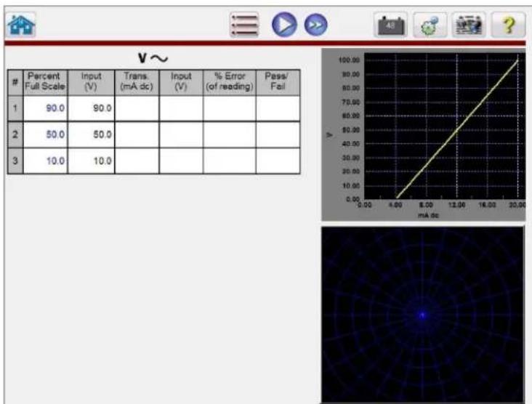Image resolution: width=532 pixels, height=404 pixels.
Task: Click the Trans (mA dc) column header
Action: 137,82
